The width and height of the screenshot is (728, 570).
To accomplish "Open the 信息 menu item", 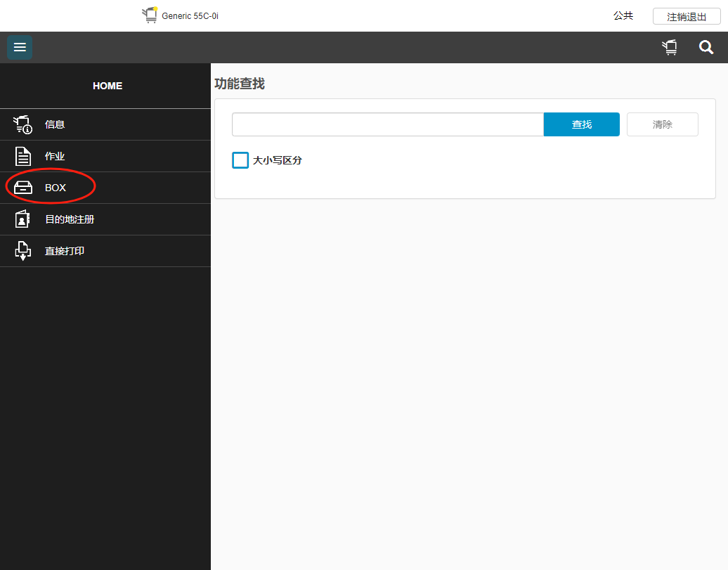I will [x=55, y=124].
